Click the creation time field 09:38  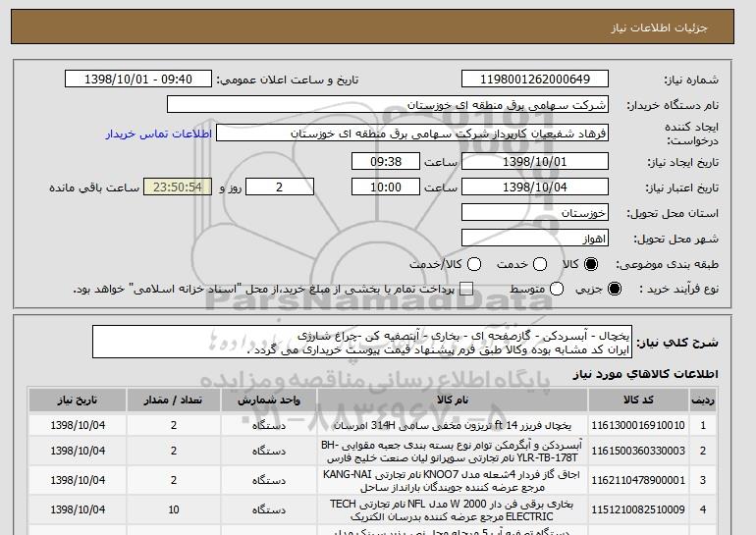(386, 161)
